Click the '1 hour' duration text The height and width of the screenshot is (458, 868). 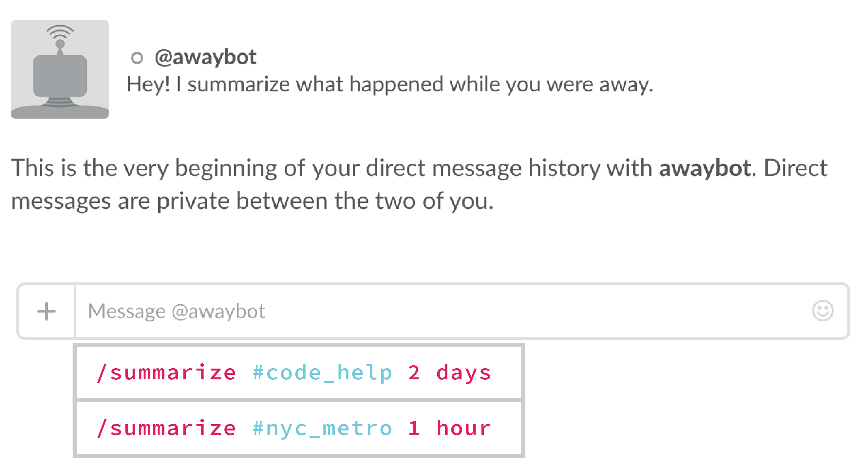click(449, 428)
